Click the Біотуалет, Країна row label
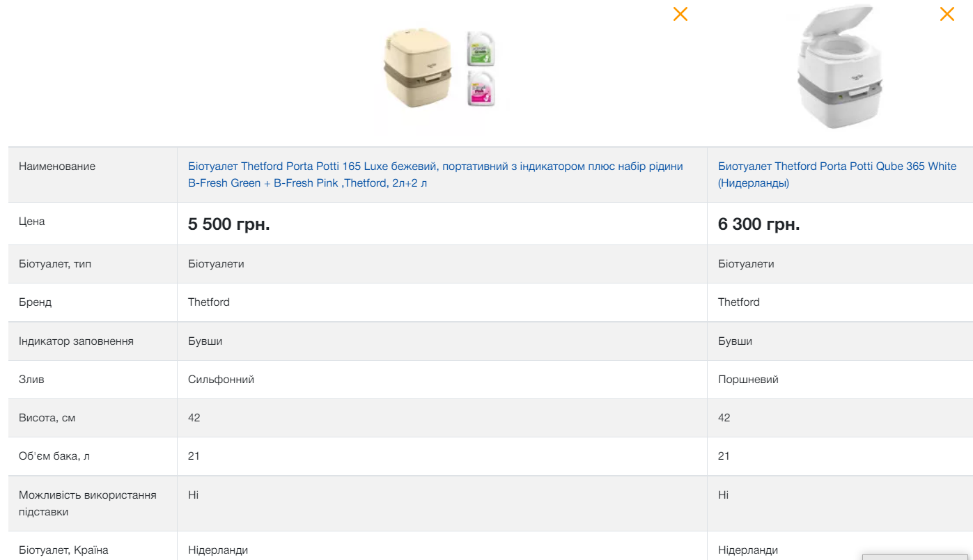 click(x=63, y=550)
